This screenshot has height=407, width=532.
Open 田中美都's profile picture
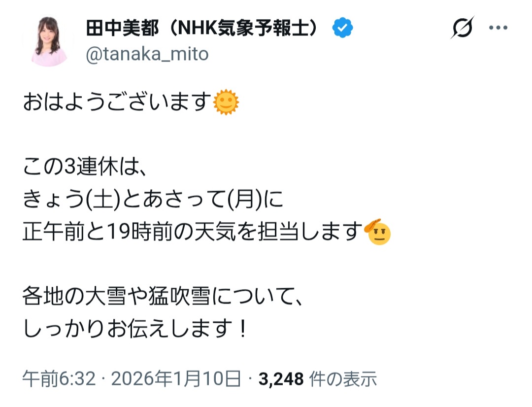[x=51, y=41]
